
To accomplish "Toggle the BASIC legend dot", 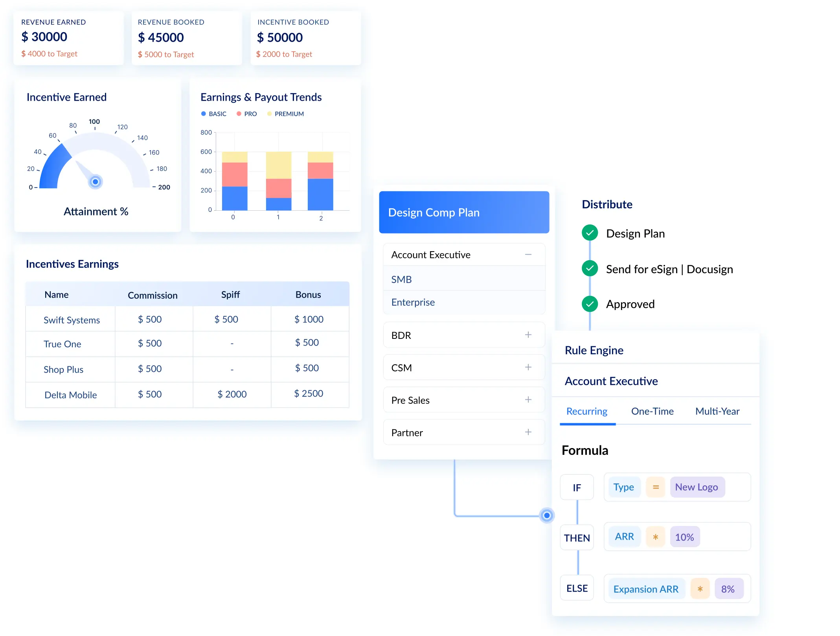I will (203, 114).
